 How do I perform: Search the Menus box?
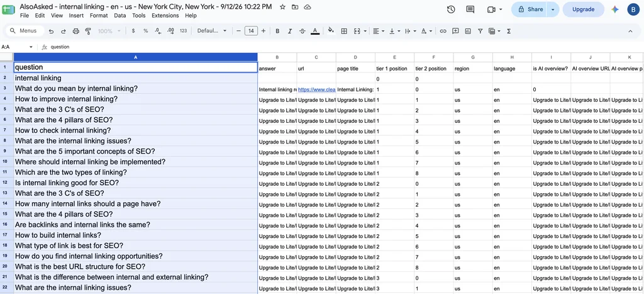(25, 31)
